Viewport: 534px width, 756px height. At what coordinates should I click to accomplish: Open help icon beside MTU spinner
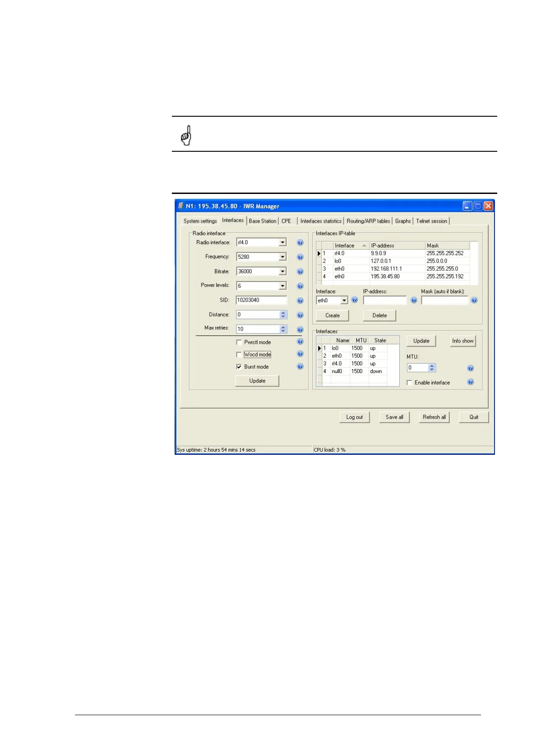click(470, 368)
